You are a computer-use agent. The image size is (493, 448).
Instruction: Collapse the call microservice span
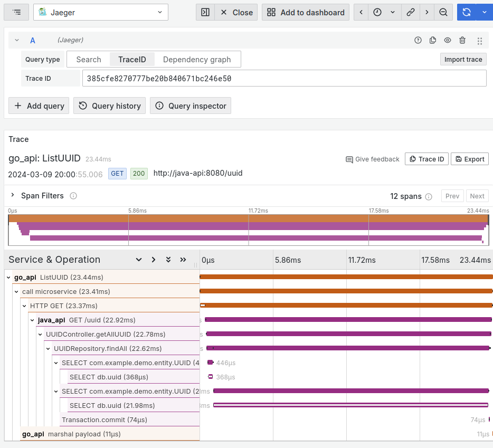click(16, 292)
